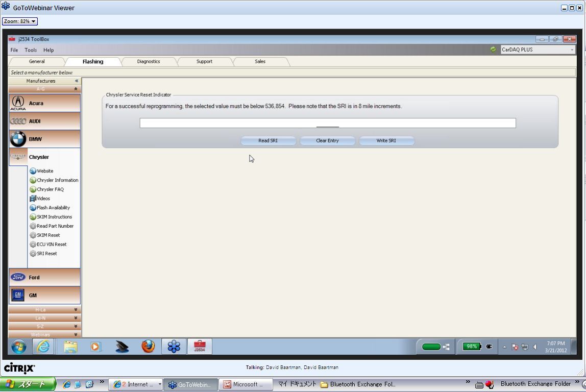Click the globe icon beside Website
The width and height of the screenshot is (586, 392).
tap(33, 171)
